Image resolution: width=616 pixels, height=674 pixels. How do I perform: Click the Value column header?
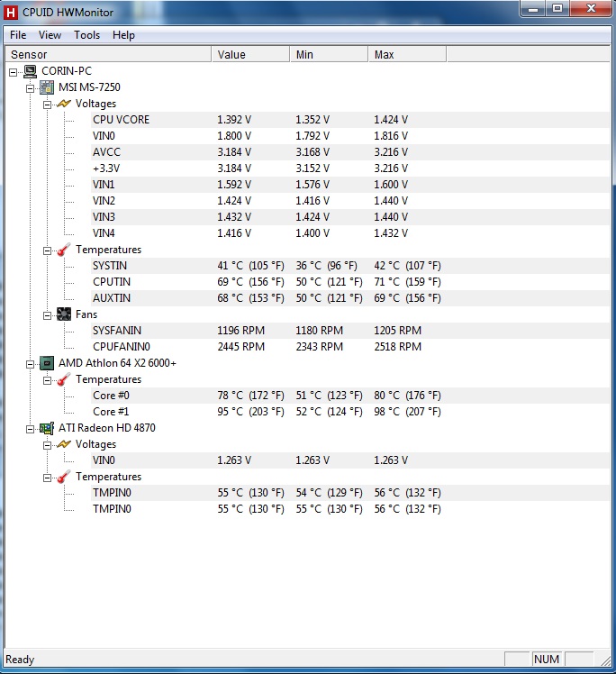tap(250, 55)
